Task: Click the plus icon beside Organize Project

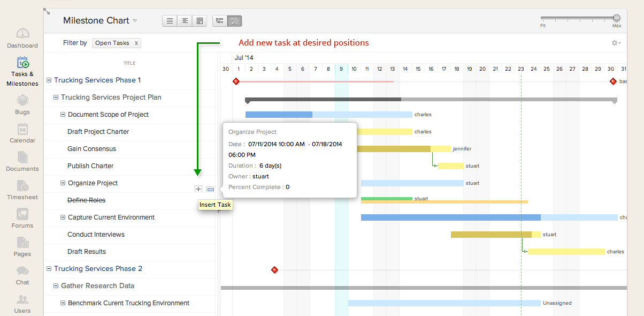Action: (x=198, y=189)
